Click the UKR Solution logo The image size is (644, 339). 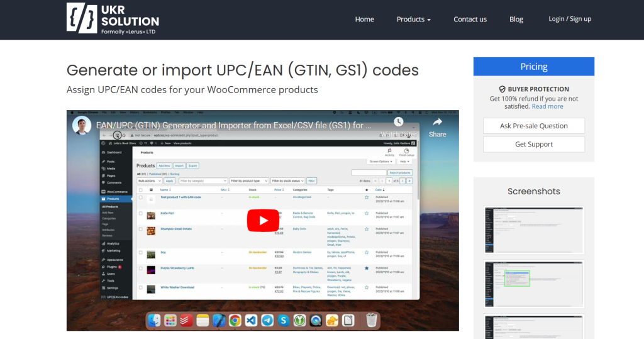tap(113, 18)
